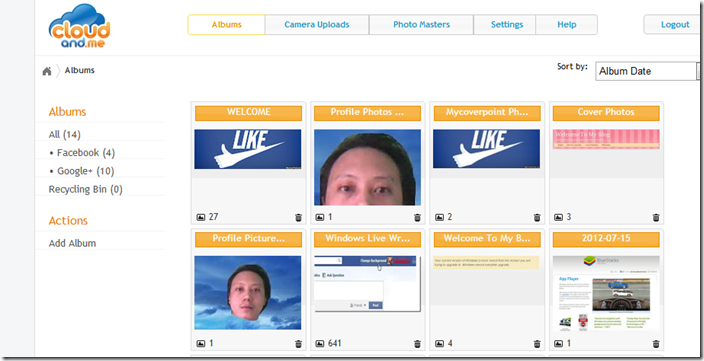Open the Welcome To My B... album title
Image resolution: width=704 pixels, height=361 pixels.
coord(487,239)
